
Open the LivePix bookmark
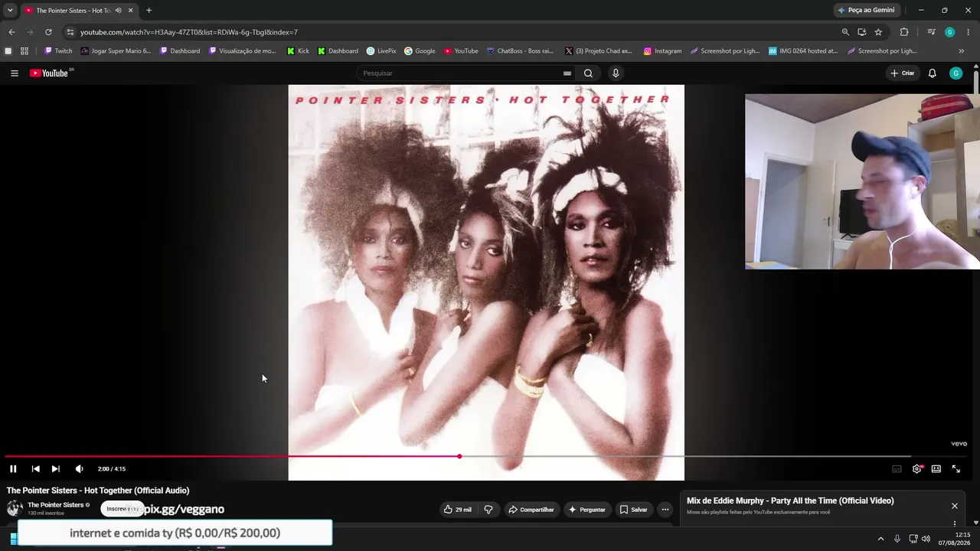pos(381,51)
